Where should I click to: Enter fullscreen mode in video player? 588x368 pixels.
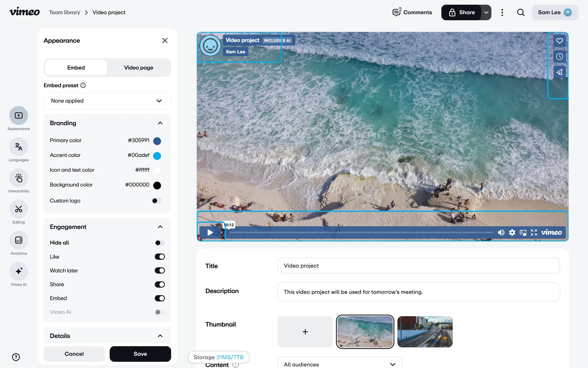point(534,232)
